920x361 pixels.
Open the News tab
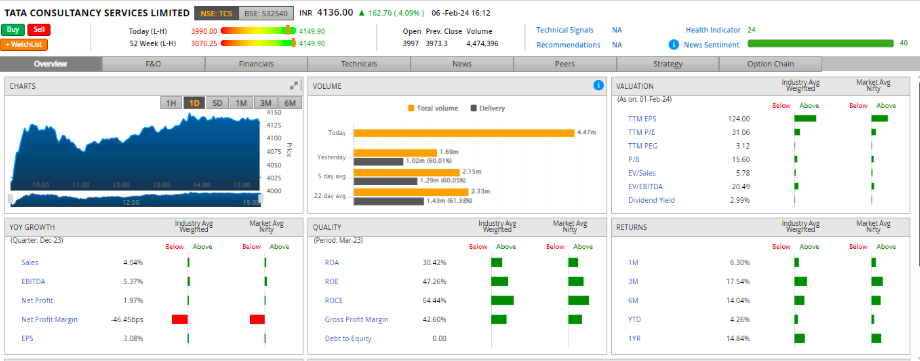pyautogui.click(x=462, y=65)
